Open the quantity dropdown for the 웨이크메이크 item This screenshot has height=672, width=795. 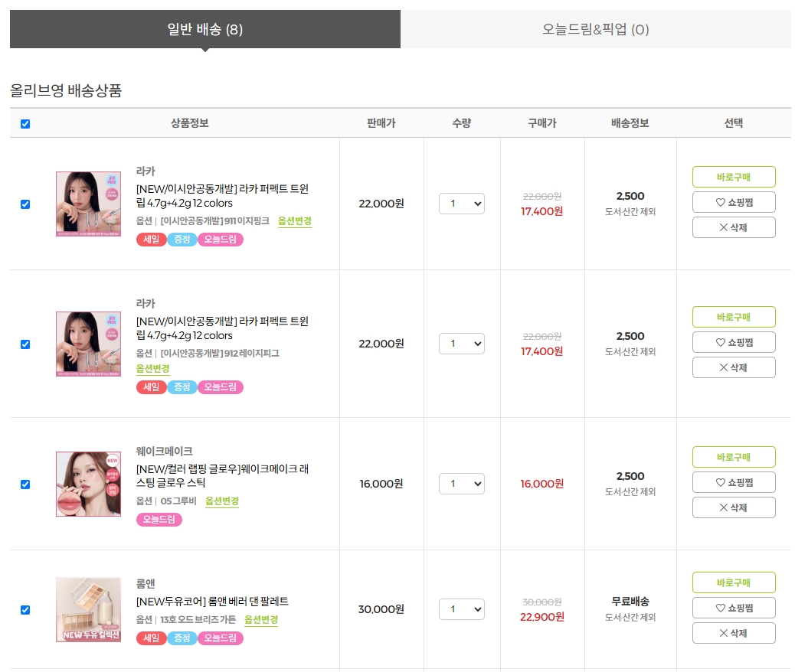461,484
